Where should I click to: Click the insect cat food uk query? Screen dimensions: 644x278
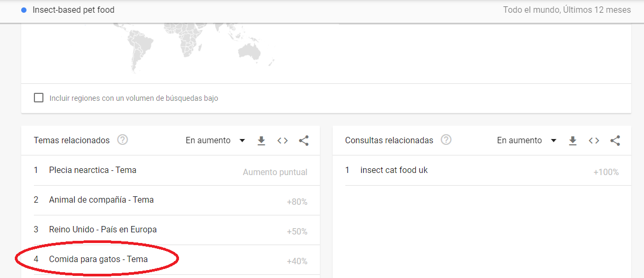pyautogui.click(x=394, y=170)
